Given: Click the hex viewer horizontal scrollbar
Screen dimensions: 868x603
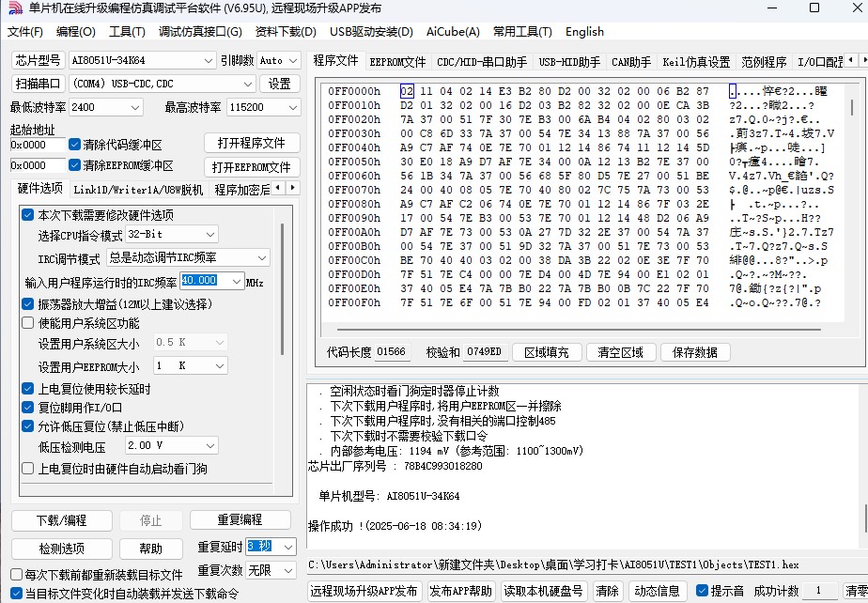Looking at the screenshot, I should point(580,330).
